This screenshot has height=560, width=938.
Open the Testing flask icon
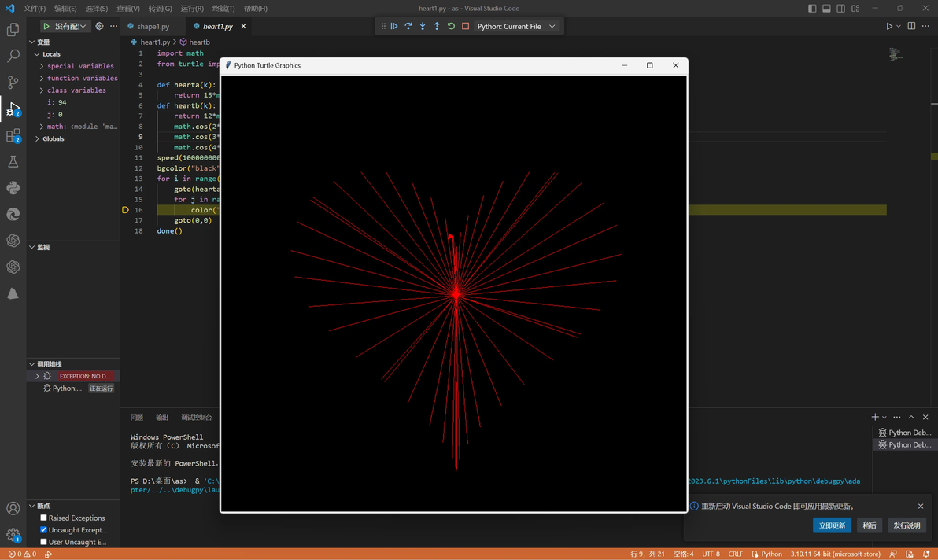click(13, 162)
